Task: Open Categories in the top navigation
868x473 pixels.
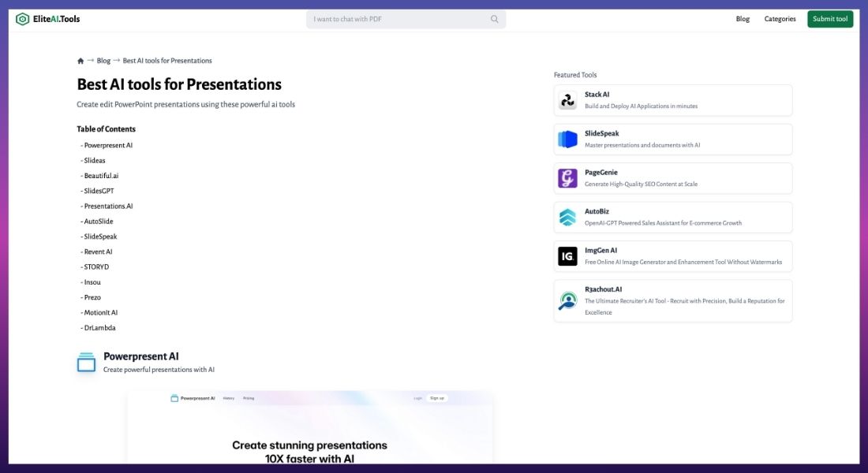Action: [x=780, y=19]
